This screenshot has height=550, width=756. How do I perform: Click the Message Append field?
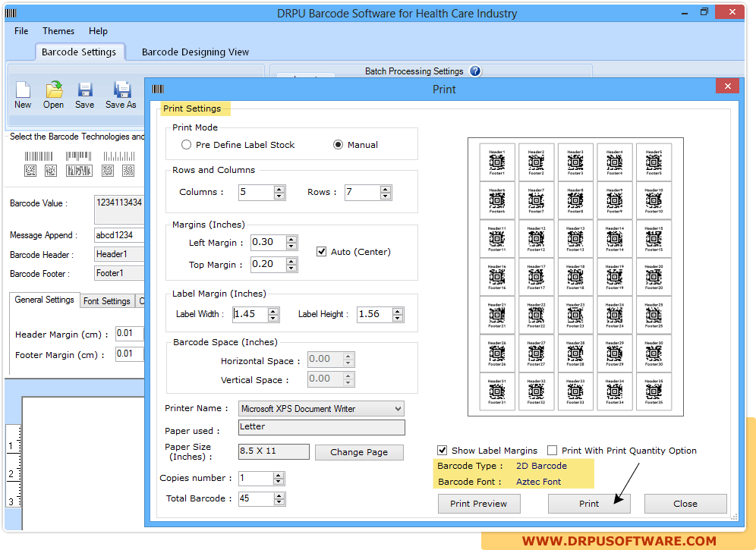[x=120, y=235]
